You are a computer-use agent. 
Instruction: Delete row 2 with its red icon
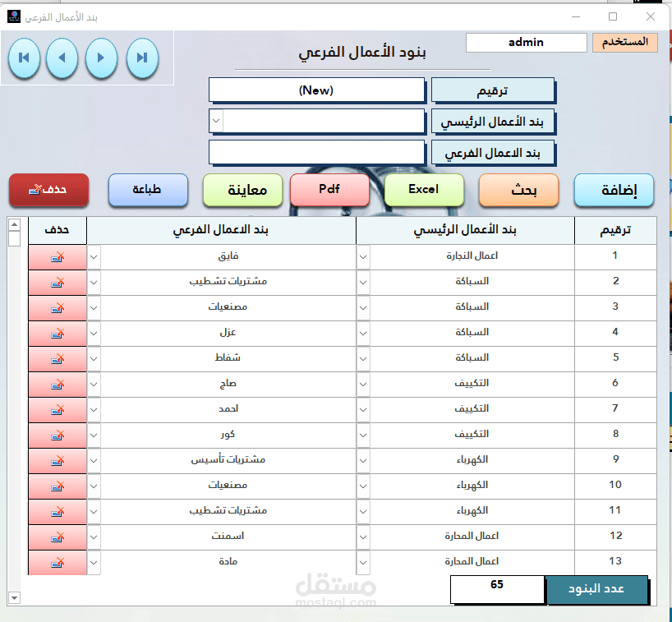(x=58, y=283)
